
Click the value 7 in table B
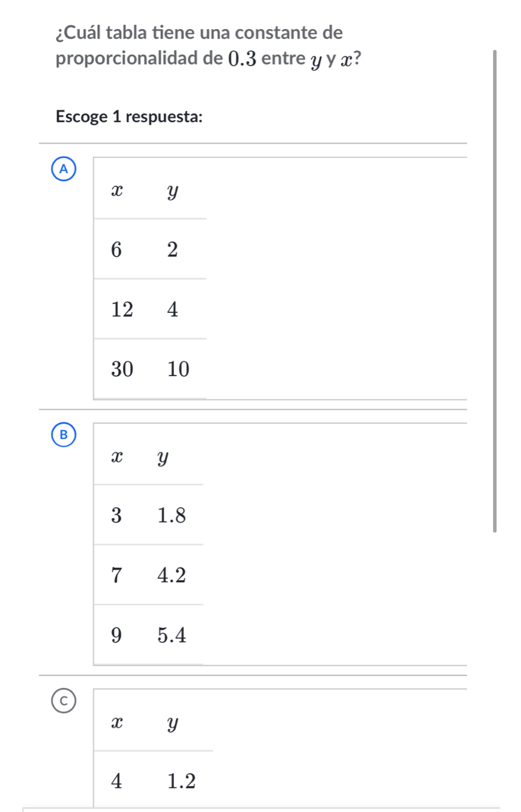click(x=117, y=575)
